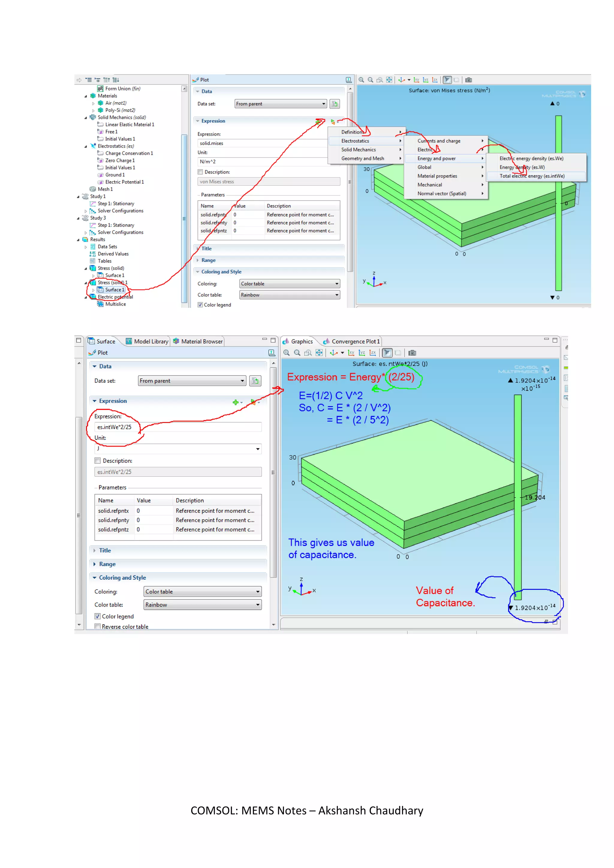Activate zoom box in lower Graphics toolbar
This screenshot has width=614, height=868.
308,353
